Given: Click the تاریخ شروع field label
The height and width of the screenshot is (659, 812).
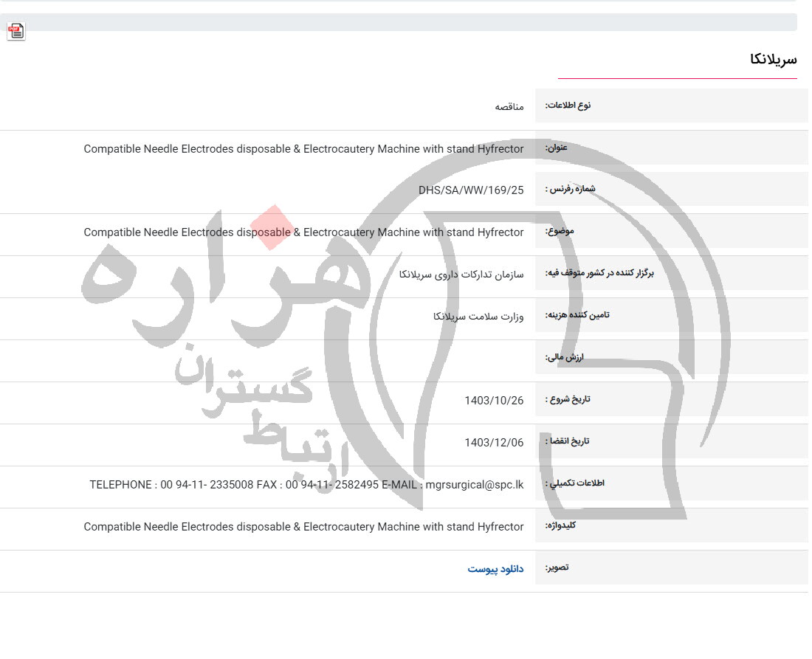Looking at the screenshot, I should click(x=568, y=400).
